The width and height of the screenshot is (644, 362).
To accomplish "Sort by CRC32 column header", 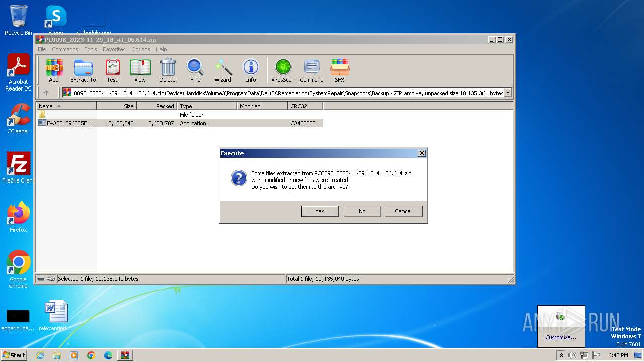I will click(x=305, y=106).
